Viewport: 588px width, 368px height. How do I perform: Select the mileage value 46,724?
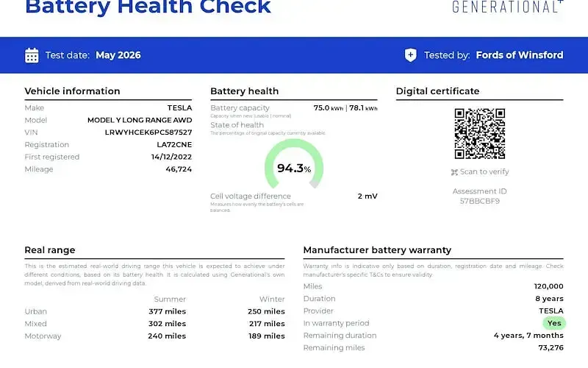[x=179, y=169]
